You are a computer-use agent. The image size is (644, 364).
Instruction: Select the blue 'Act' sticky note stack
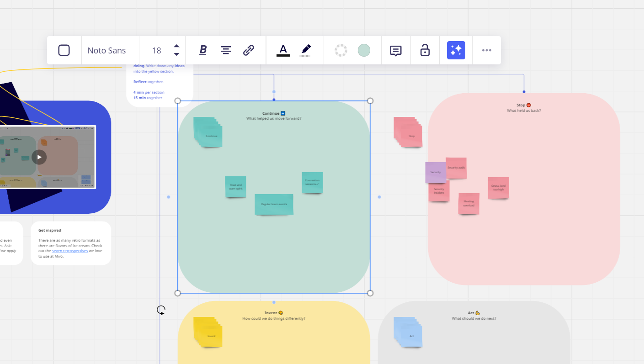point(408,332)
